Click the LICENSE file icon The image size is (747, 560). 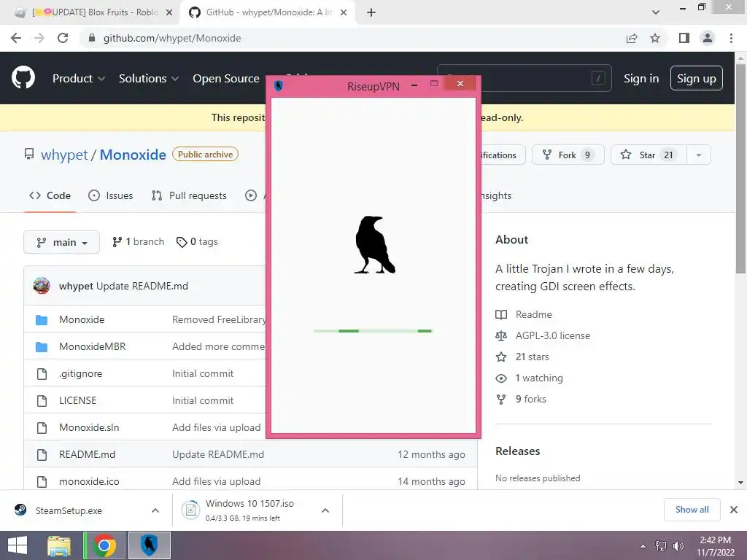click(x=42, y=400)
